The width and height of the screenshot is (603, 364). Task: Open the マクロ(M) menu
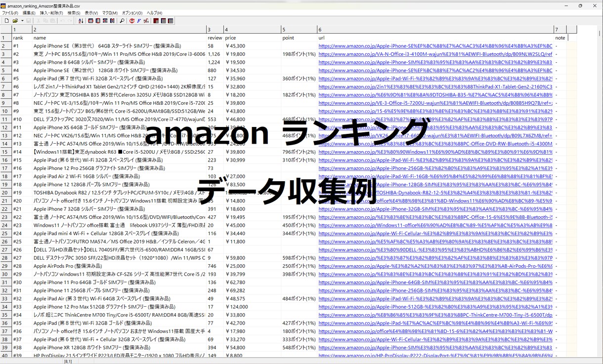[110, 13]
